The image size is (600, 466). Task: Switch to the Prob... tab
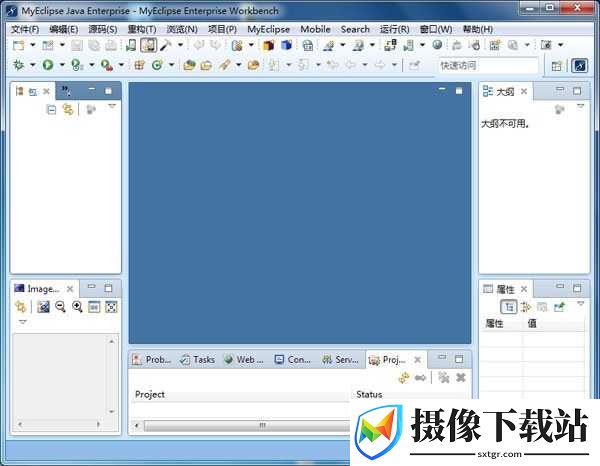[x=152, y=360]
